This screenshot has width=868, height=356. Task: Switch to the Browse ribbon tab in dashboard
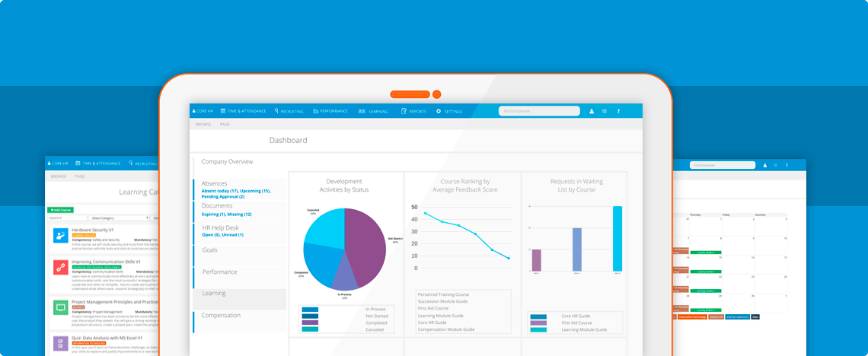tap(203, 125)
